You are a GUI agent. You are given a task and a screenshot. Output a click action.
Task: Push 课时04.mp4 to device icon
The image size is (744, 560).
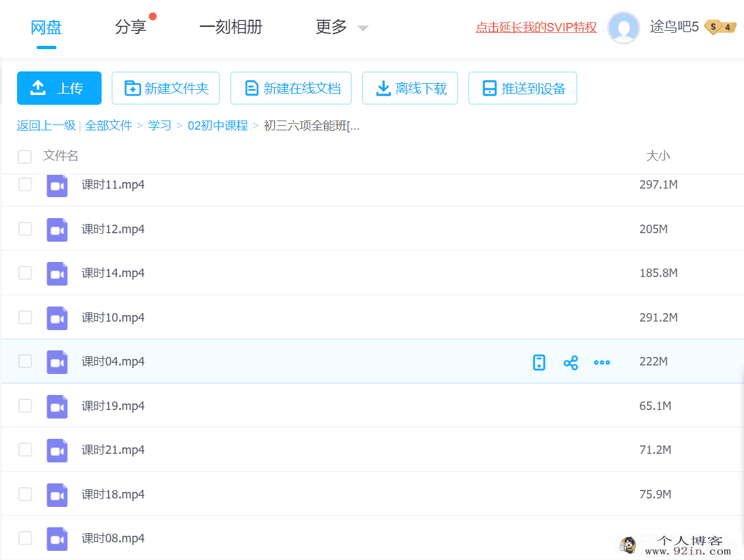(539, 362)
